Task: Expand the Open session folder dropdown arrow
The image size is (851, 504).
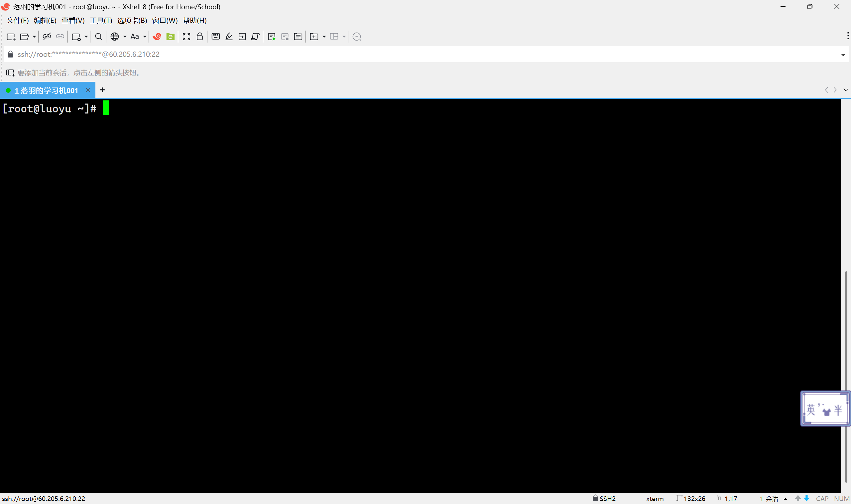Action: pos(34,37)
